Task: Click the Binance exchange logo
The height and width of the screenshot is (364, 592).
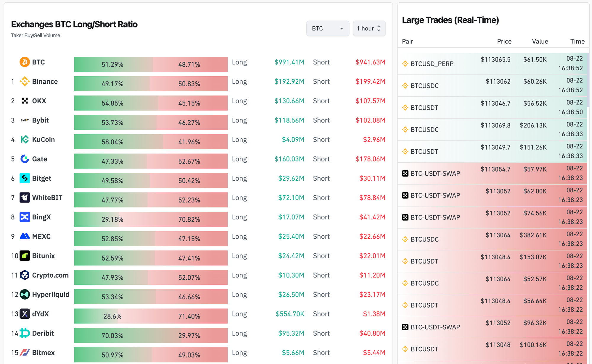Action: point(25,82)
